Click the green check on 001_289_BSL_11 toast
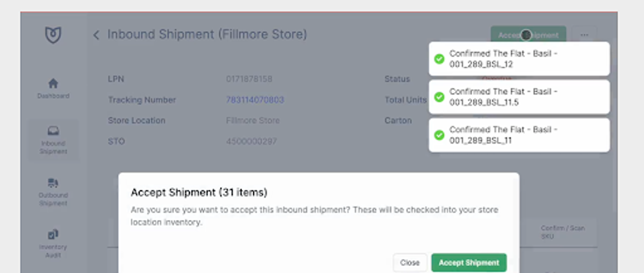This screenshot has width=644, height=273. point(440,135)
